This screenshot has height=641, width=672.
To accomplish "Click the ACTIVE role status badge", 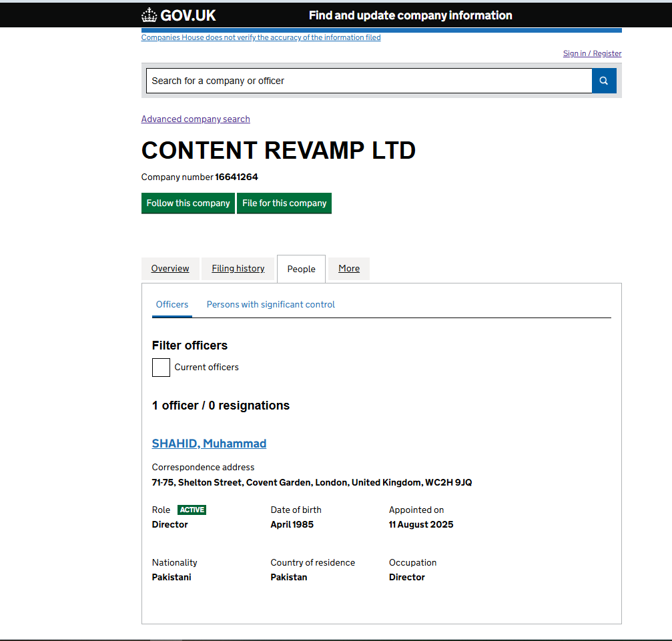I will coord(192,510).
